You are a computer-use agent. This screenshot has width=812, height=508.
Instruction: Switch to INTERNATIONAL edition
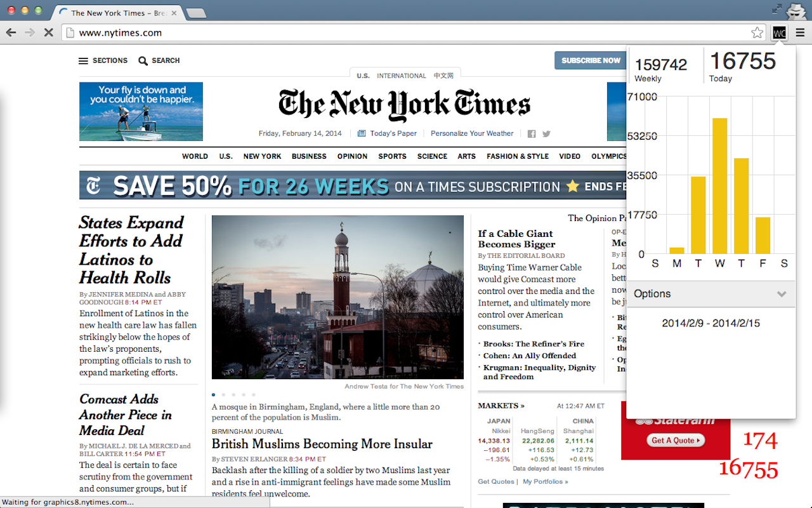tap(402, 76)
